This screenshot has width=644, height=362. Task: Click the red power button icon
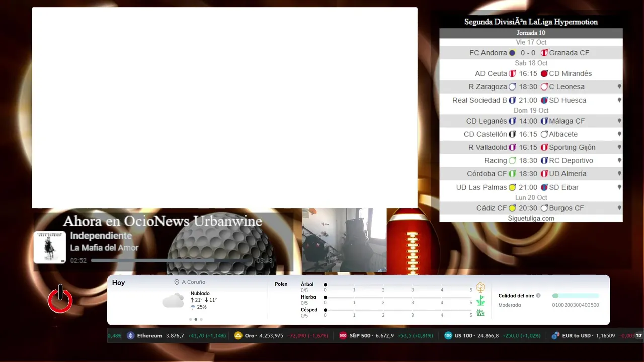coord(60,299)
